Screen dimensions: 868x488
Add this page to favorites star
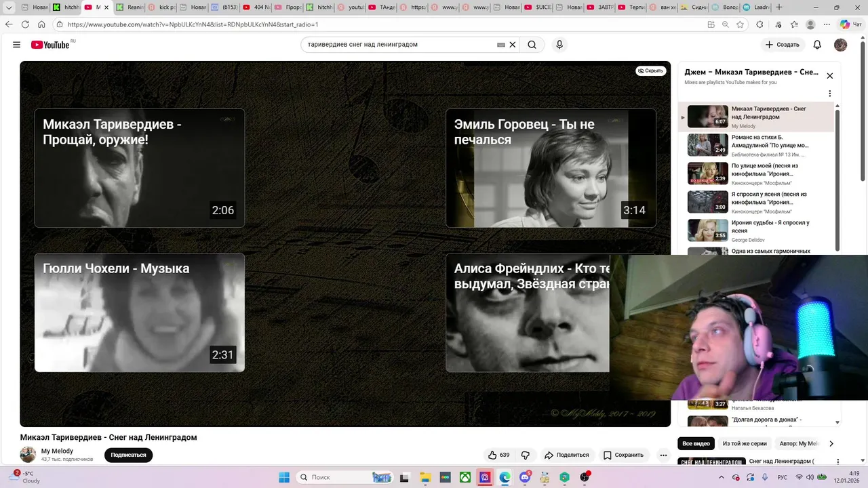(x=740, y=24)
